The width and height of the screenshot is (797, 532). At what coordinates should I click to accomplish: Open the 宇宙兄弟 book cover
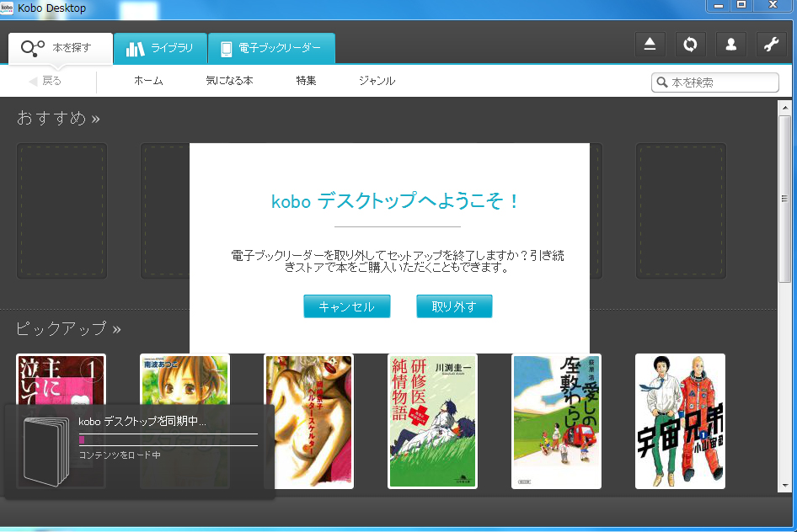click(x=680, y=422)
